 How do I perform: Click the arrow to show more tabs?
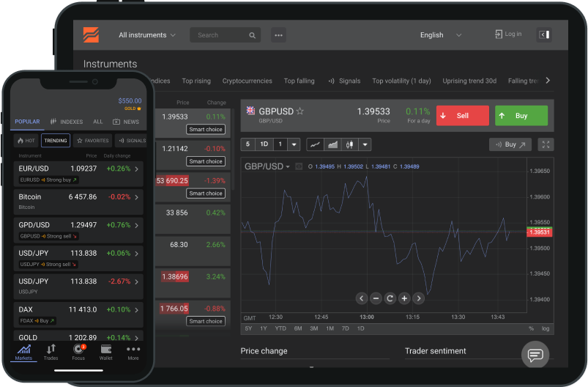click(548, 81)
